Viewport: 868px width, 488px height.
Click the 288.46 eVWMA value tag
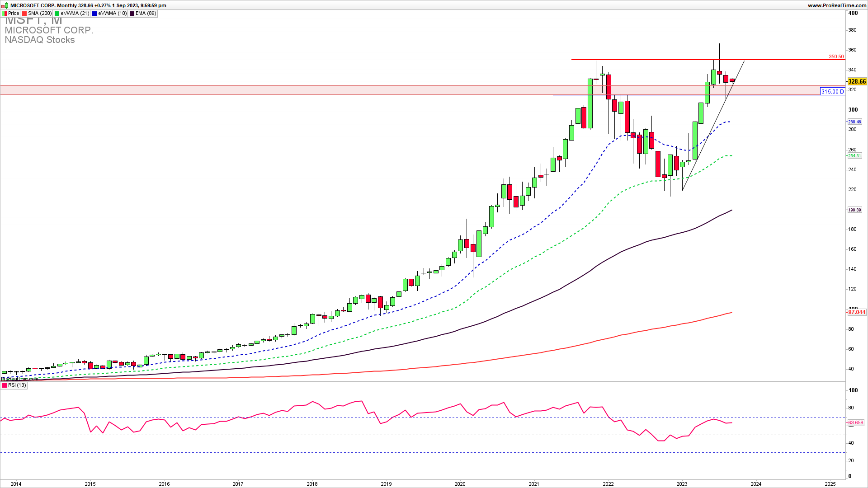(854, 122)
